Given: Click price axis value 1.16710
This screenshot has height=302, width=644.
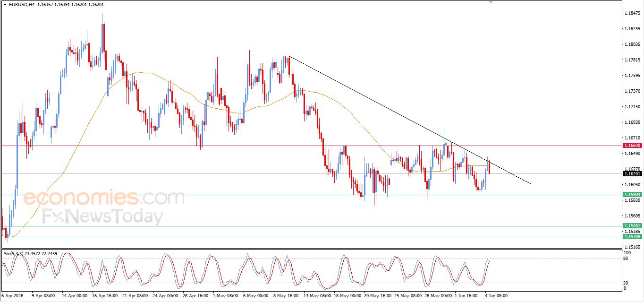Looking at the screenshot, I should click(x=632, y=138).
